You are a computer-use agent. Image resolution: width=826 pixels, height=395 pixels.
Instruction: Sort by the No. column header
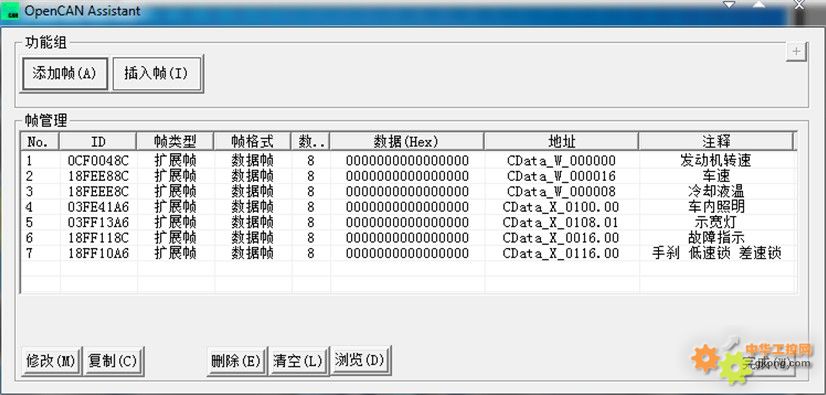(40, 141)
